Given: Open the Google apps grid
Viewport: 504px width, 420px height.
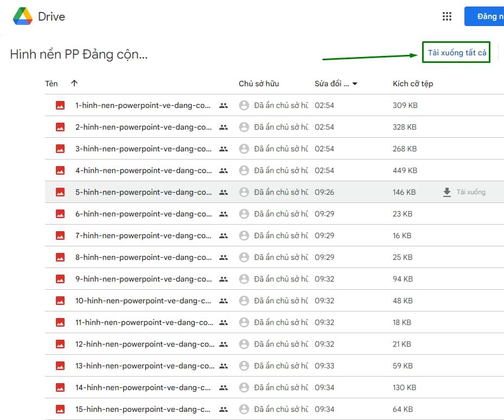Looking at the screenshot, I should [x=447, y=16].
